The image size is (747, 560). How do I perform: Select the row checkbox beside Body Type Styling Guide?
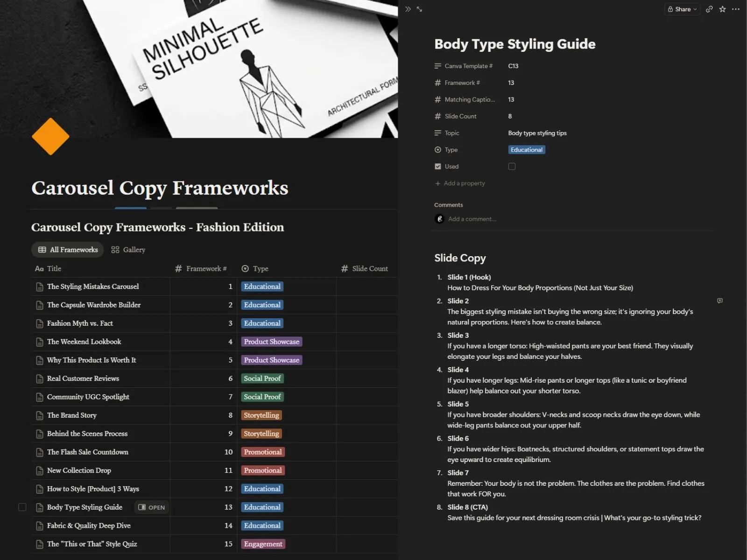22,507
